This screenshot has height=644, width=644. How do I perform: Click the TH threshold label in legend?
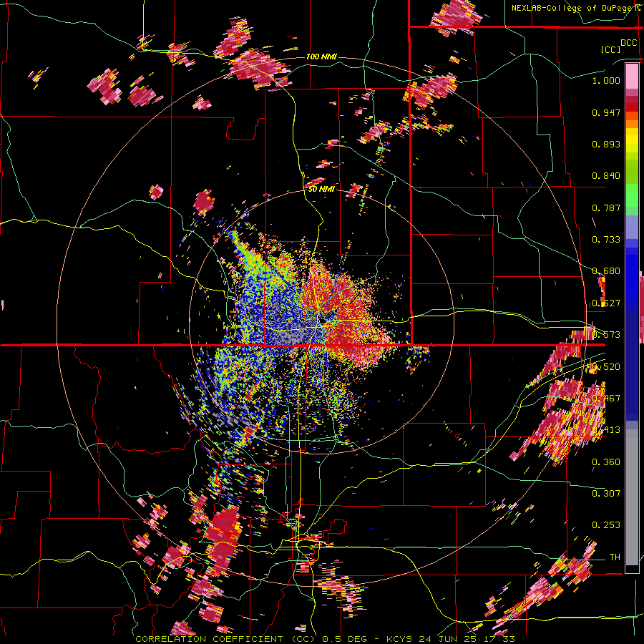point(615,557)
